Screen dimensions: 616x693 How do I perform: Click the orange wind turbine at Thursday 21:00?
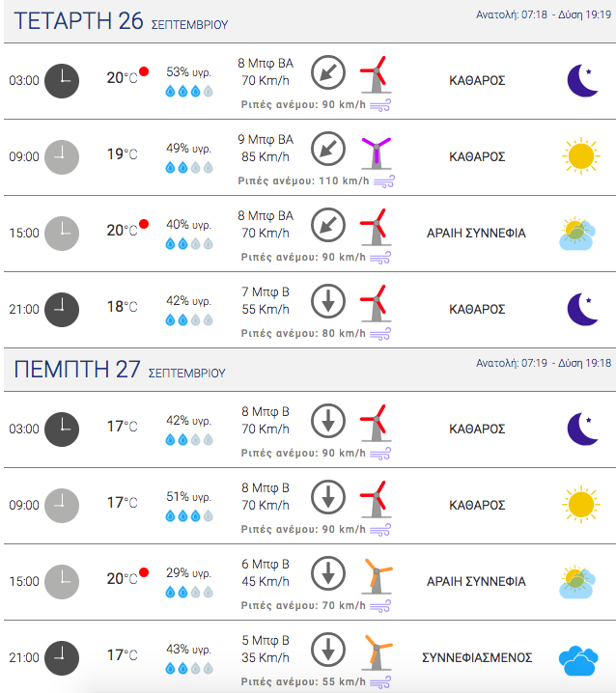click(375, 655)
